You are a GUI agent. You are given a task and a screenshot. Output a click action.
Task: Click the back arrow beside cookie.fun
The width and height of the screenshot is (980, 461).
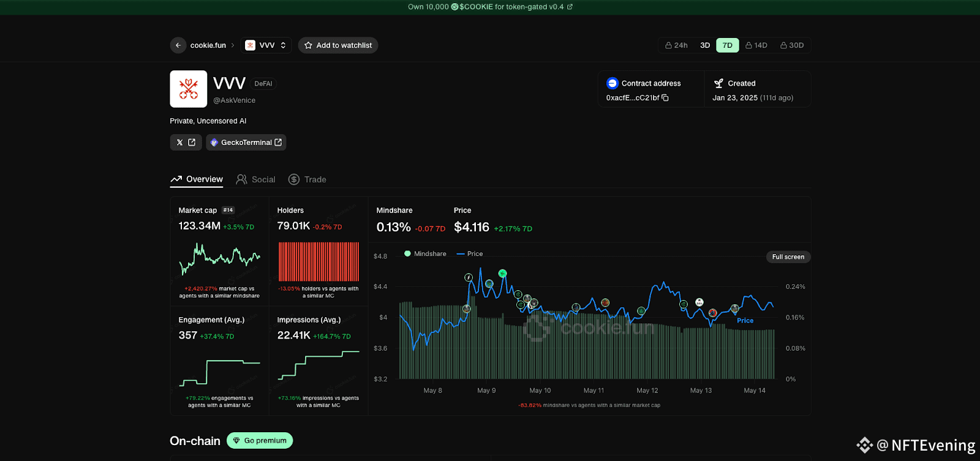pos(178,45)
